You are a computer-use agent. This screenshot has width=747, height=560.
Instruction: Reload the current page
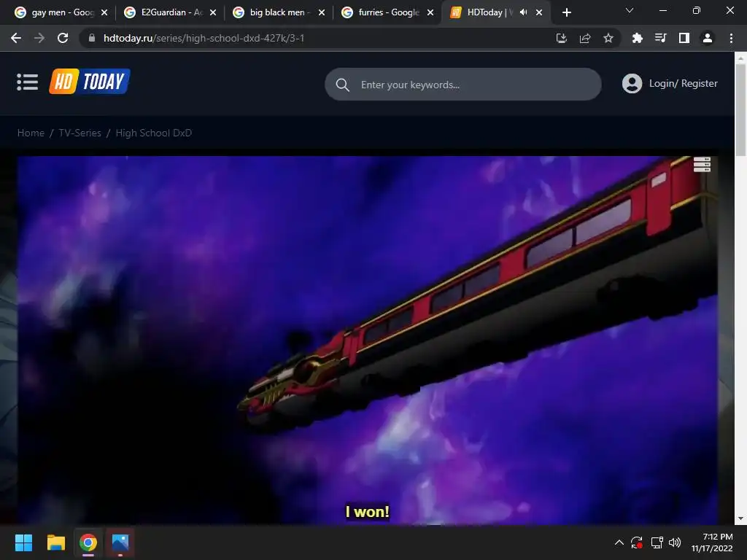click(x=63, y=38)
